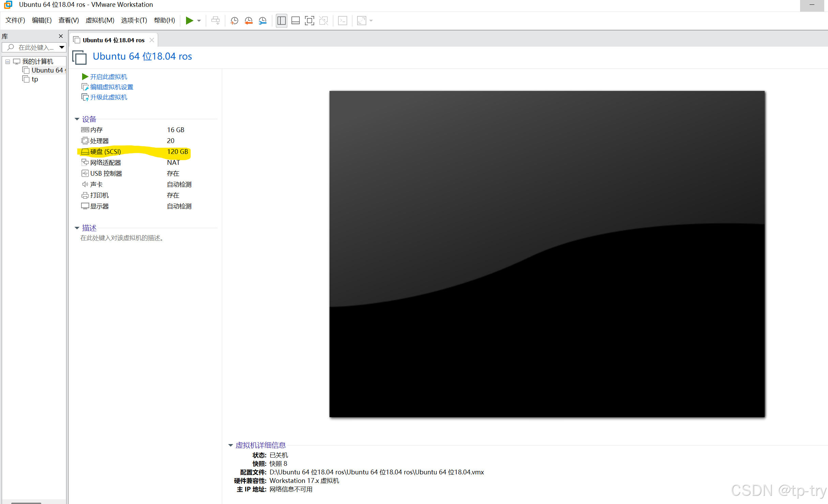The height and width of the screenshot is (504, 828).
Task: Toggle the thumbnail bar view icon
Action: (x=295, y=21)
